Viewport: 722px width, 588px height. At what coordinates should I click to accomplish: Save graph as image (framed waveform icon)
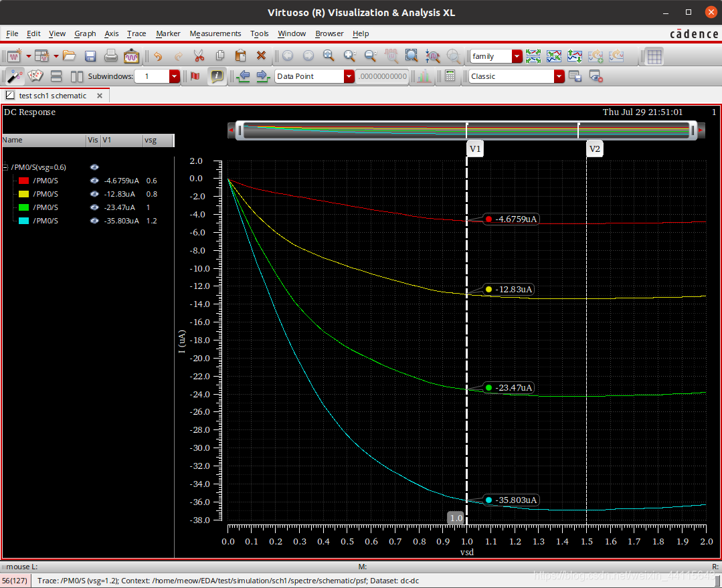click(131, 56)
